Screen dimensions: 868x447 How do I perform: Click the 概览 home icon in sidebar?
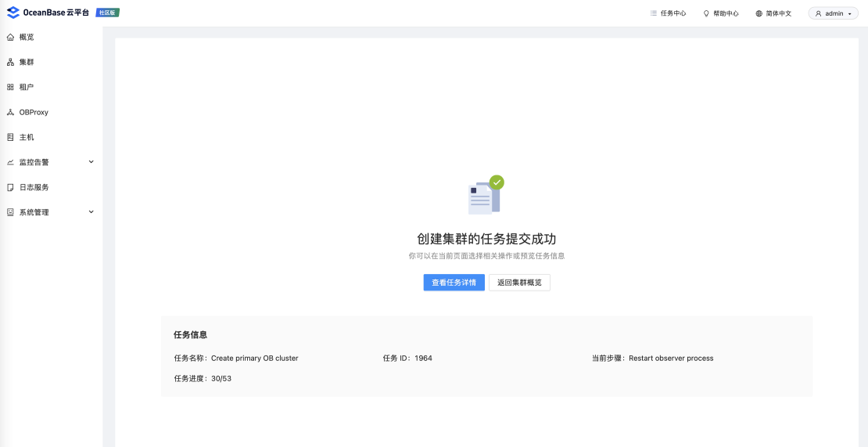point(10,37)
